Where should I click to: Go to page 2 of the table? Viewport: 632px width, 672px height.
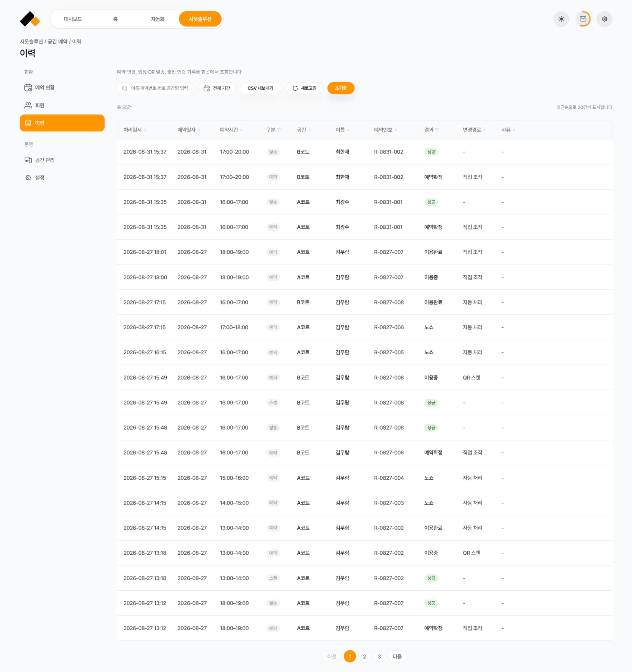[x=365, y=656]
